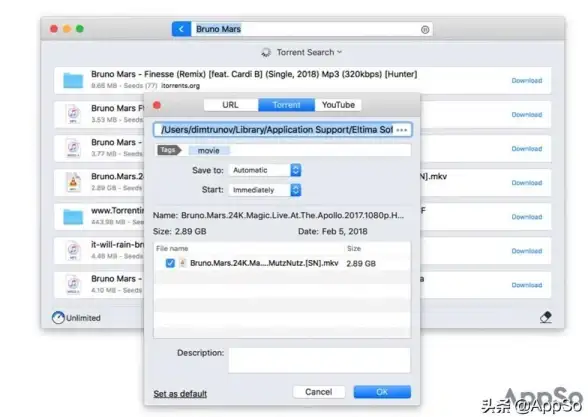The height and width of the screenshot is (417, 588).
Task: Click music file icon of 3.77 MB result
Action: pyautogui.click(x=73, y=148)
